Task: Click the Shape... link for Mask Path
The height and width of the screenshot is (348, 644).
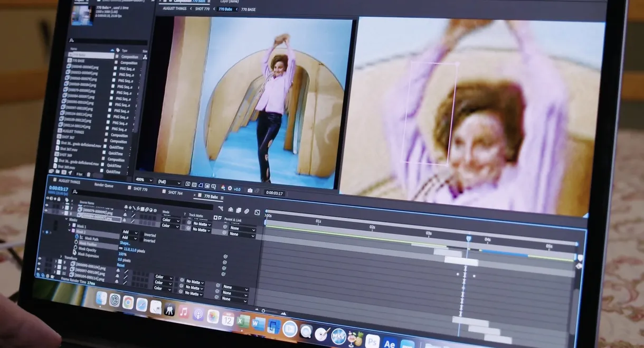Action: pos(126,243)
